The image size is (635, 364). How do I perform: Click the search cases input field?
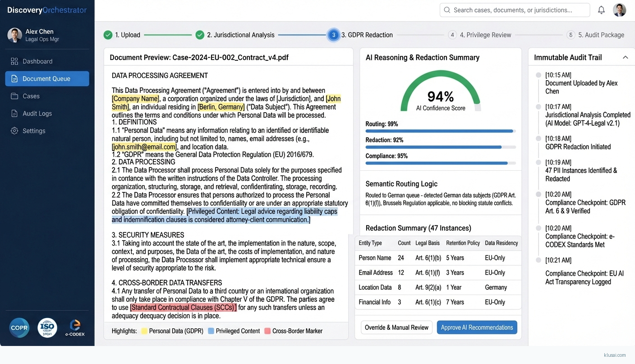[x=514, y=10]
